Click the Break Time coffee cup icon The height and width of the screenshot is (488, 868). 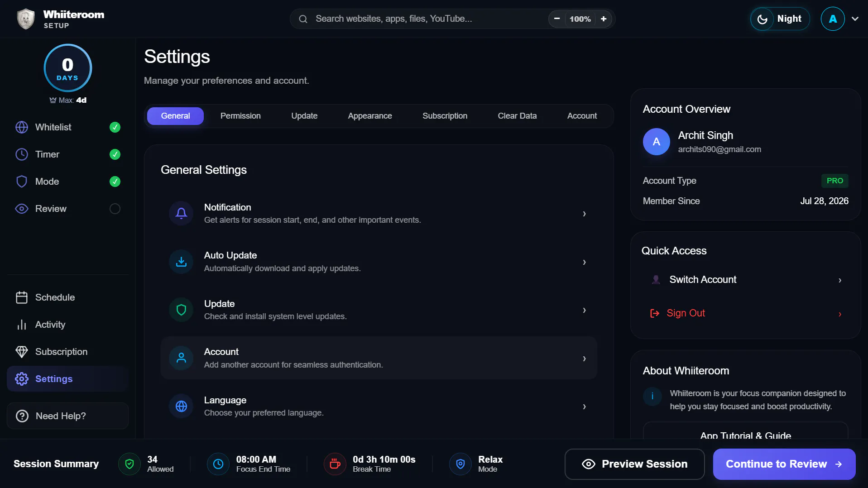pos(335,464)
